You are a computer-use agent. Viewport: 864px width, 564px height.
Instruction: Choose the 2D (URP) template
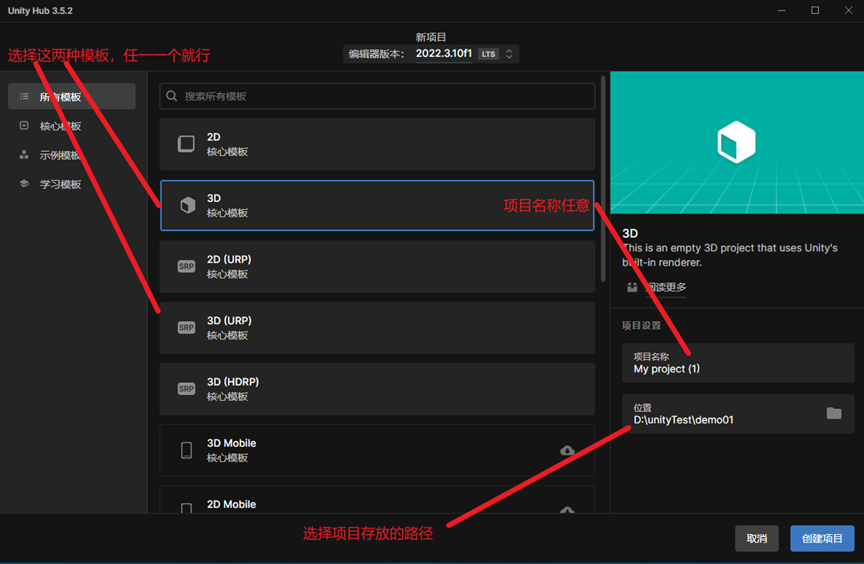[377, 267]
